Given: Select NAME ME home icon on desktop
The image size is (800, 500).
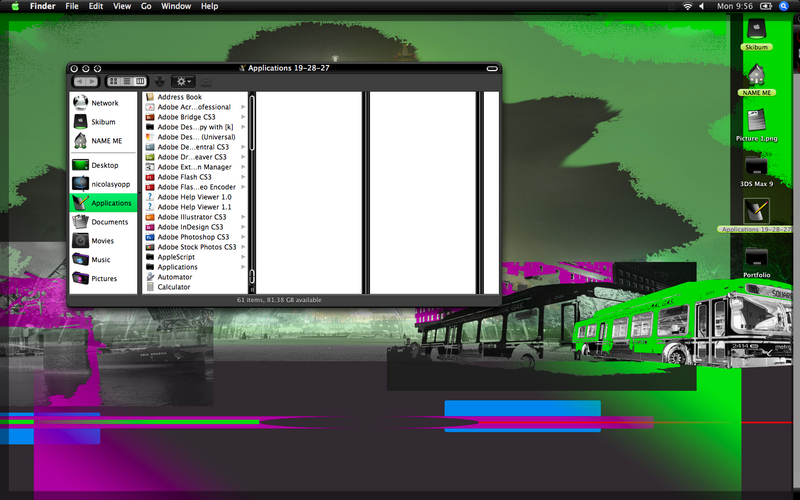Looking at the screenshot, I should coord(756,80).
